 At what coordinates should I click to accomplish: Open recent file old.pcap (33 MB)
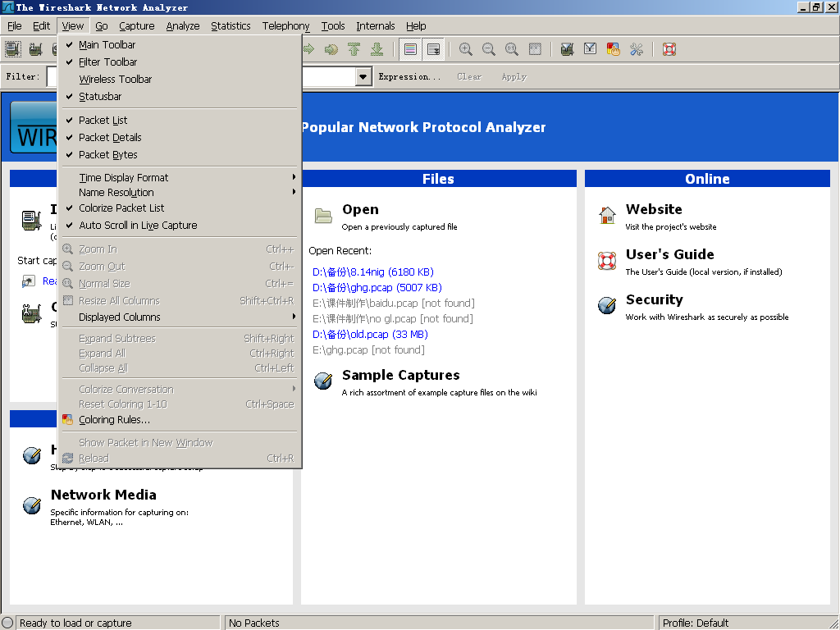(x=370, y=335)
